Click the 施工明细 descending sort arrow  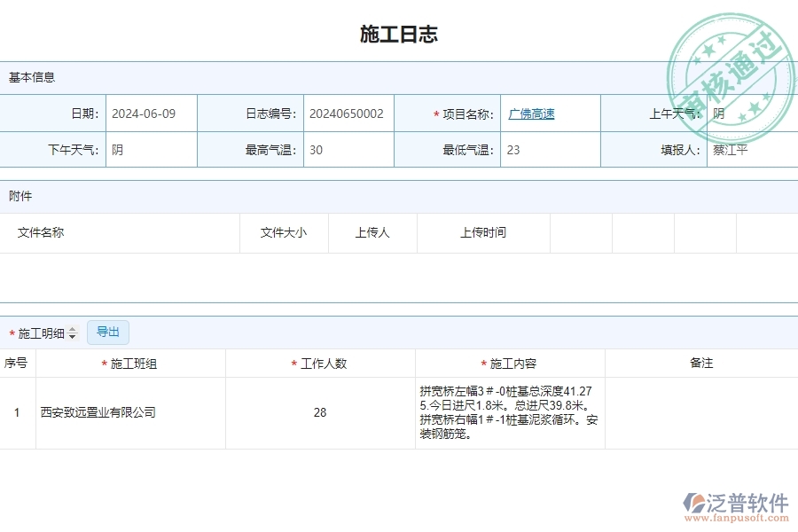coord(72,335)
